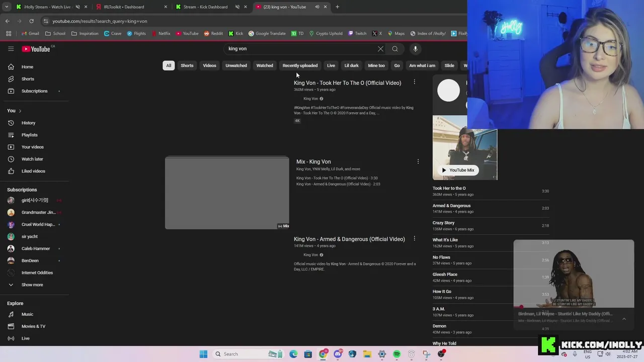
Task: Select the All filter chip
Action: tap(169, 65)
